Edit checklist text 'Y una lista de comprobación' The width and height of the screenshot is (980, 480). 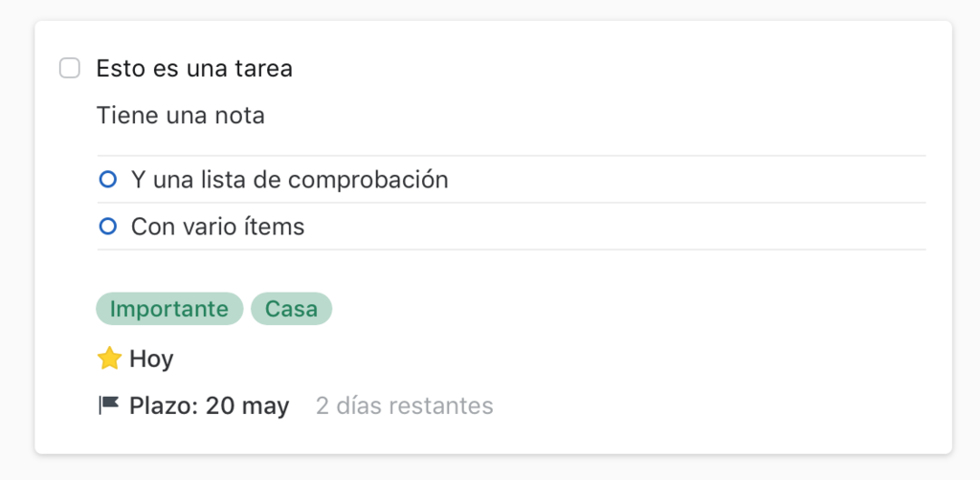289,180
